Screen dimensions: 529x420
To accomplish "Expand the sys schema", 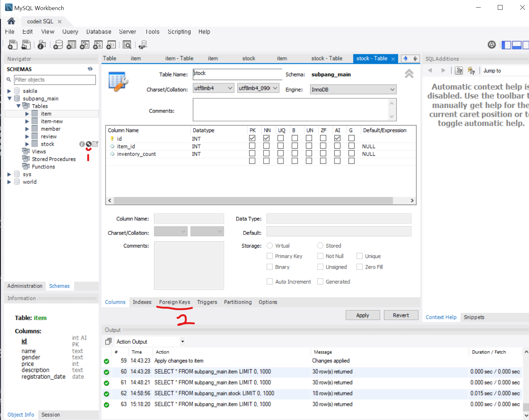I will pos(9,174).
